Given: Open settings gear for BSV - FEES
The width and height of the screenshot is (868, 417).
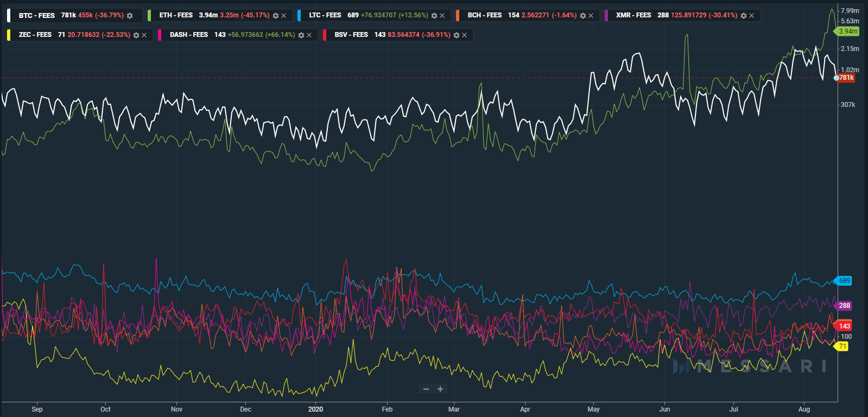Looking at the screenshot, I should (457, 35).
